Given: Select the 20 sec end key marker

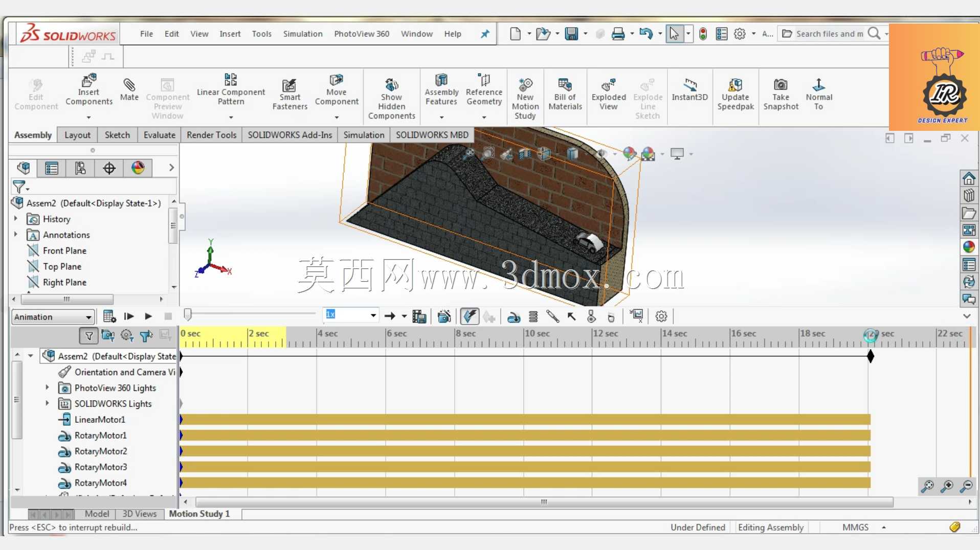Looking at the screenshot, I should point(870,356).
